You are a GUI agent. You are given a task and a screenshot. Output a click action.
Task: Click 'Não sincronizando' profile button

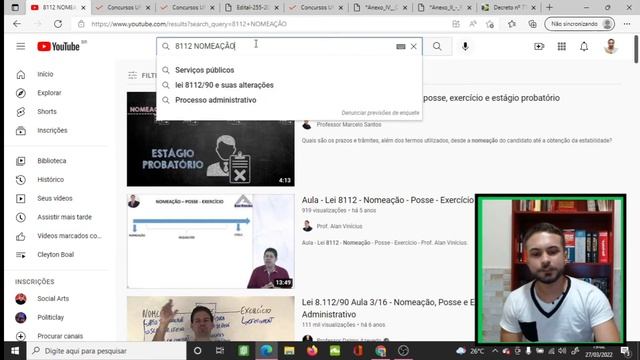click(579, 24)
